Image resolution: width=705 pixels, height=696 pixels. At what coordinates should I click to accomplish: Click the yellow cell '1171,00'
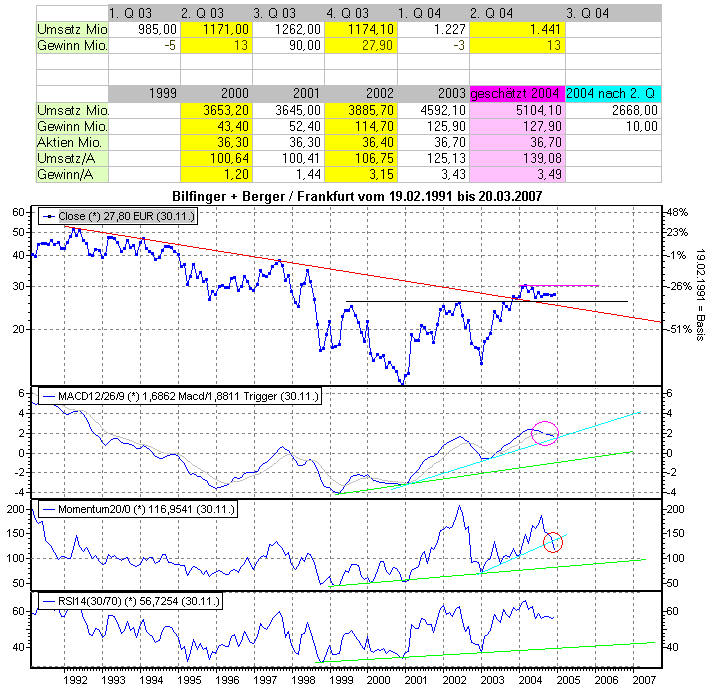[216, 29]
